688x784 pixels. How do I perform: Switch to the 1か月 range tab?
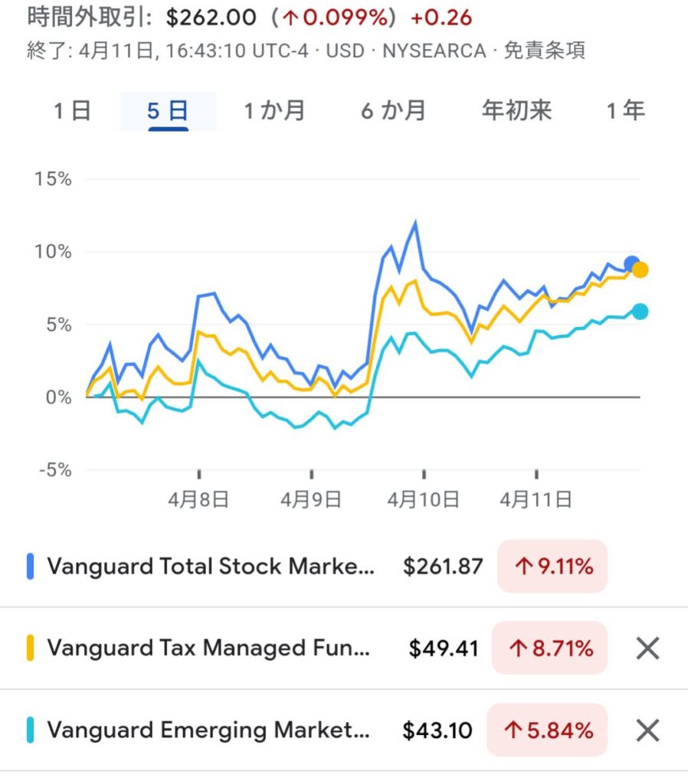pyautogui.click(x=274, y=111)
